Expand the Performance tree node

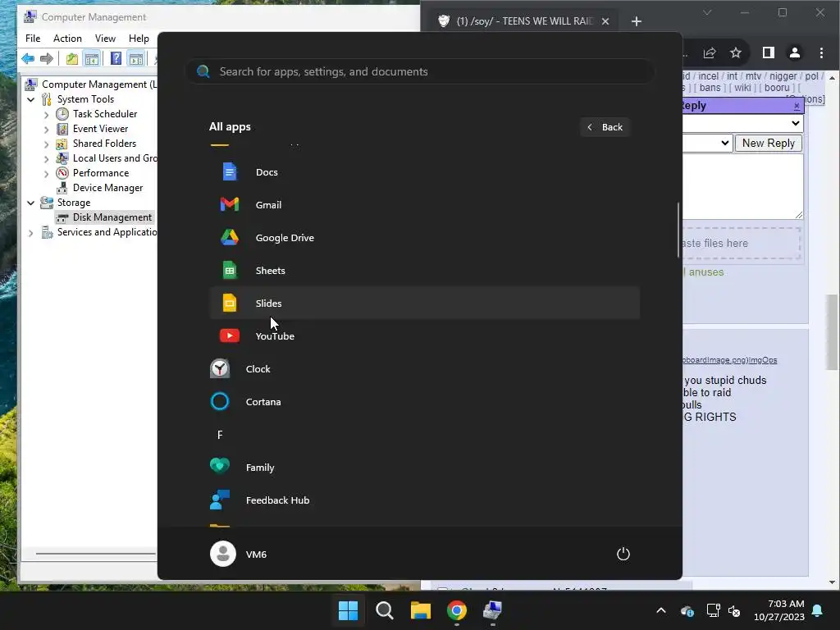pos(46,173)
